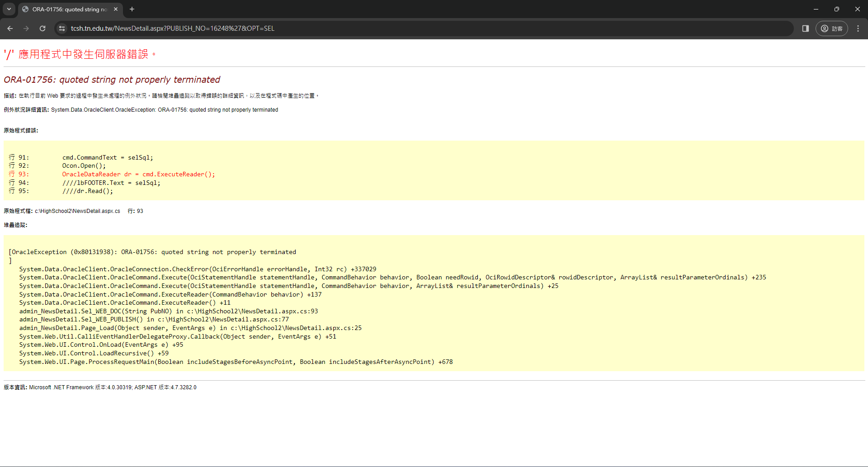The width and height of the screenshot is (868, 467).
Task: Restore down the browser window
Action: (x=837, y=9)
